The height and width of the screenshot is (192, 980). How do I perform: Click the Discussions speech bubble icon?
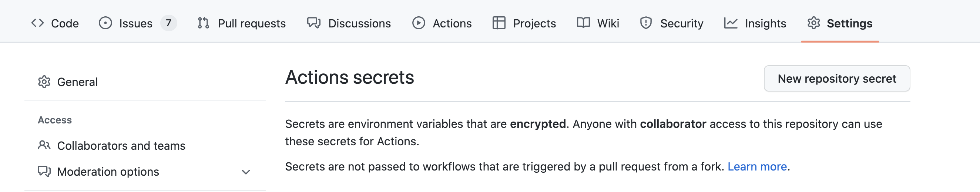[x=314, y=23]
